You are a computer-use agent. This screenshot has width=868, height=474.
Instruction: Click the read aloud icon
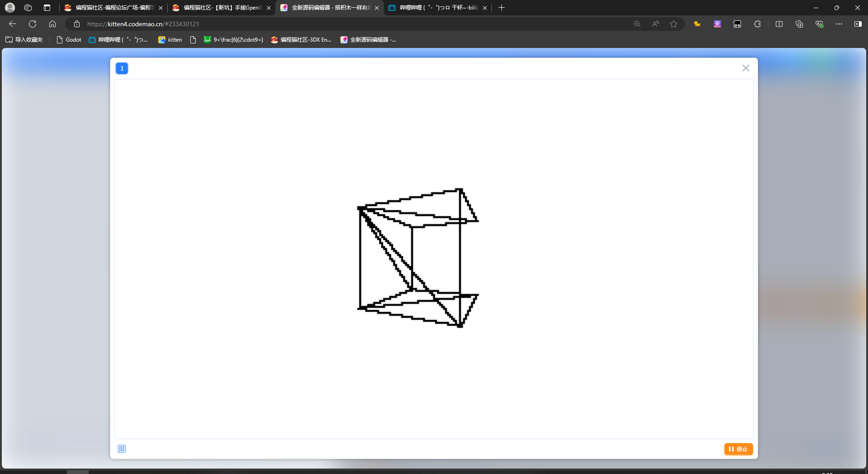coord(656,24)
